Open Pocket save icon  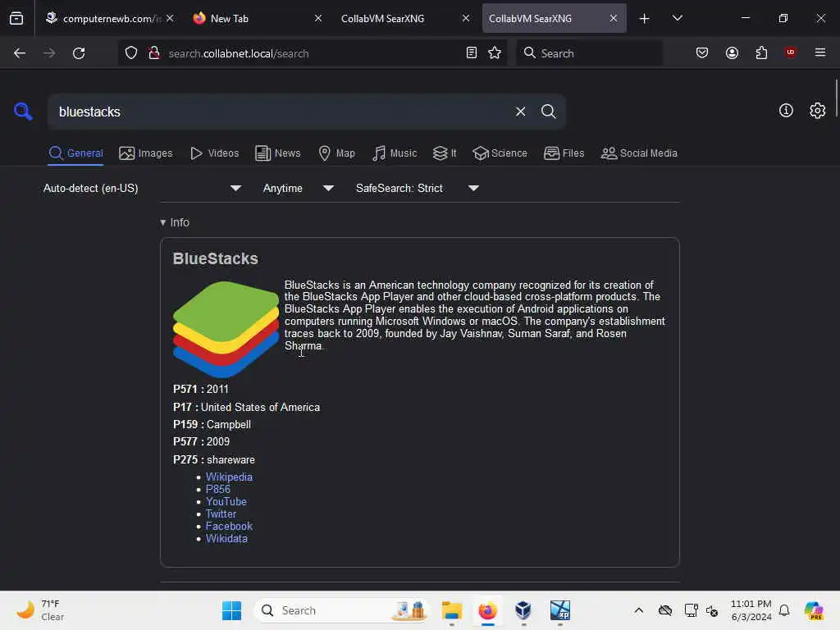point(702,52)
